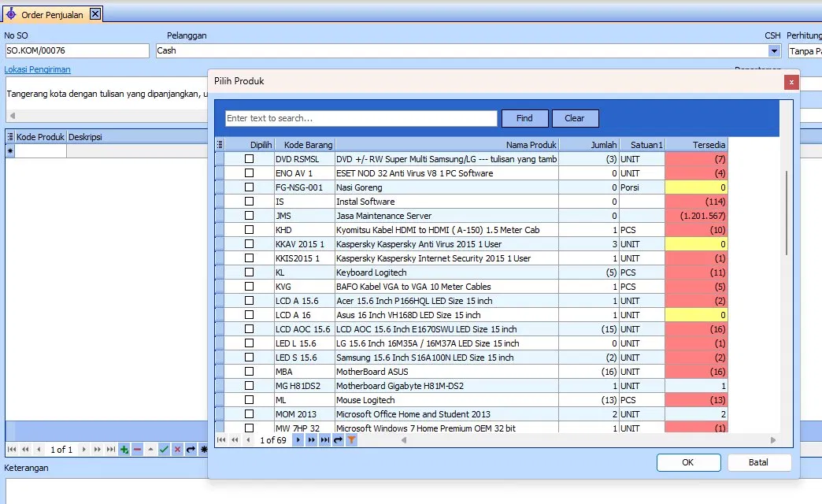Click the red '(1.201.567)' Tersedia cell
The height and width of the screenshot is (504, 822).
(x=696, y=216)
